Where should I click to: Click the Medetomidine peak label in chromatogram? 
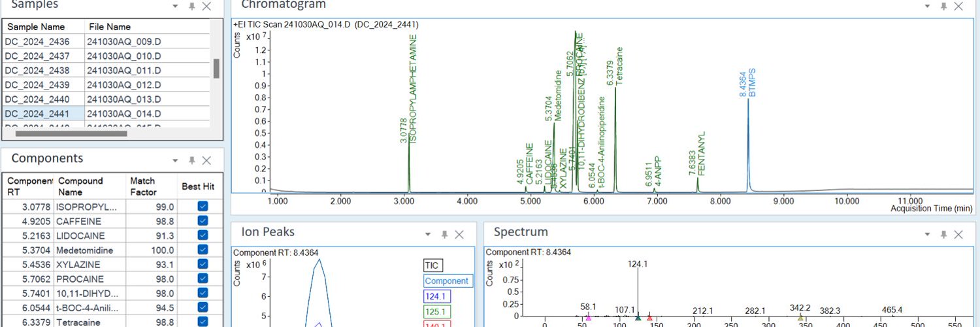click(558, 95)
